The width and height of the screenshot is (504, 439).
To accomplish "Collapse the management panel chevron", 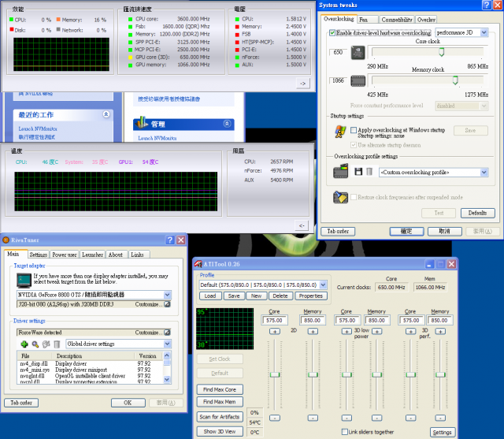I will (227, 124).
